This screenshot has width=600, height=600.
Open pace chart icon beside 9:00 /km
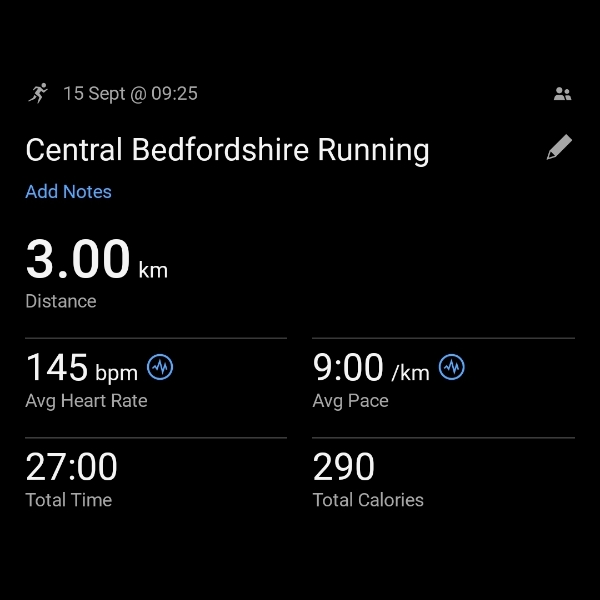click(x=452, y=368)
